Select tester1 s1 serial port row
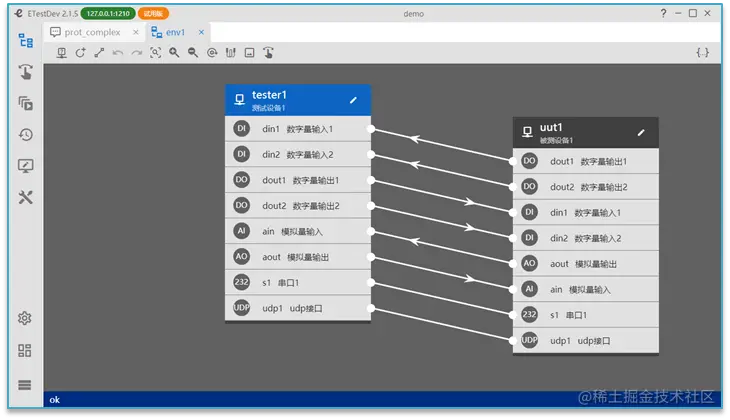This screenshot has height=420, width=730. coord(298,283)
